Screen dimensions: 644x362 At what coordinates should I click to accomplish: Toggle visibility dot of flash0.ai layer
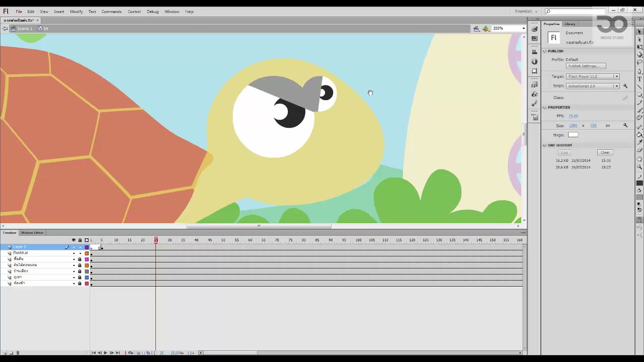click(x=73, y=253)
